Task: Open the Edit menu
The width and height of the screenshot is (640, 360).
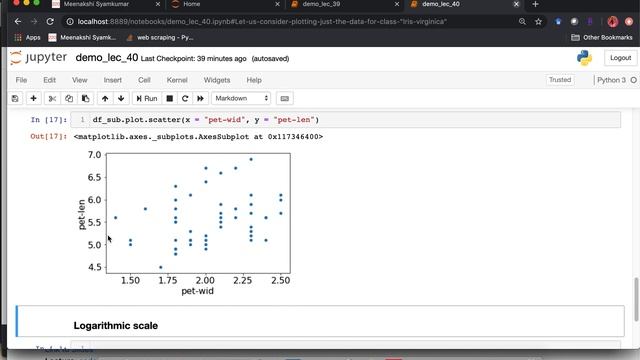Action: tap(49, 80)
